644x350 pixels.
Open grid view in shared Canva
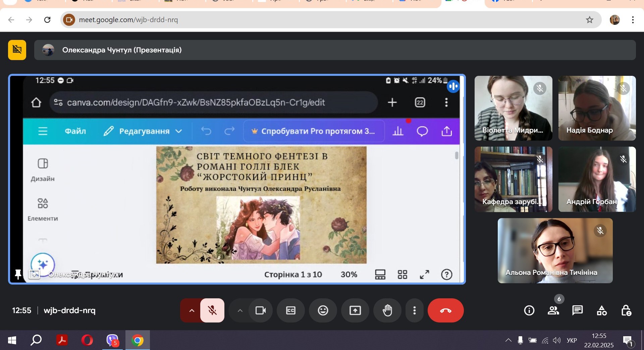point(402,274)
